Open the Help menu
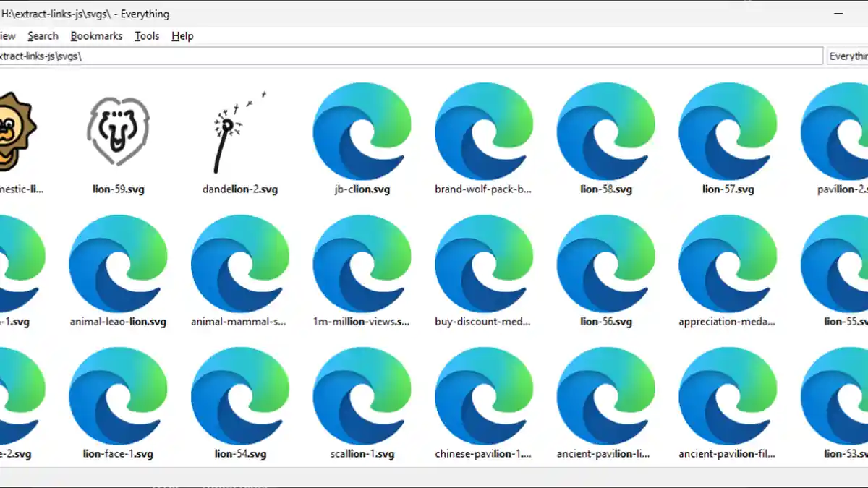Viewport: 868px width, 488px height. pyautogui.click(x=182, y=36)
